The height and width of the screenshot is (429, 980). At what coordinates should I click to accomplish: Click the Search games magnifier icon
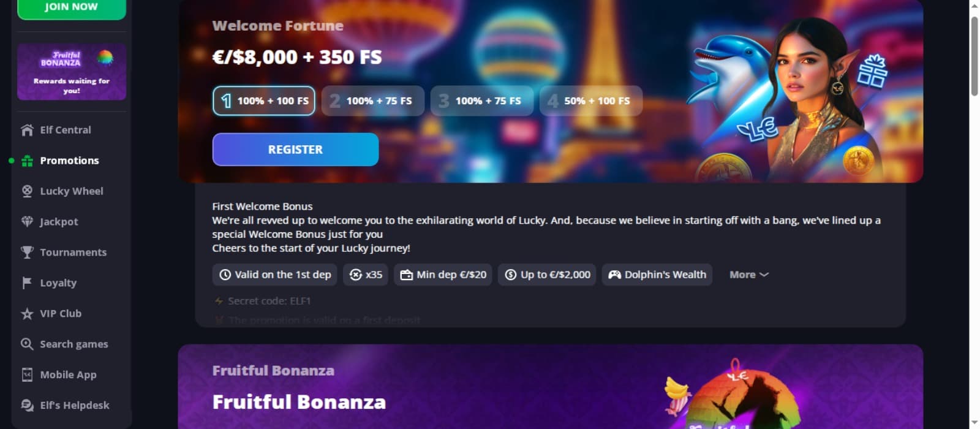pyautogui.click(x=27, y=344)
